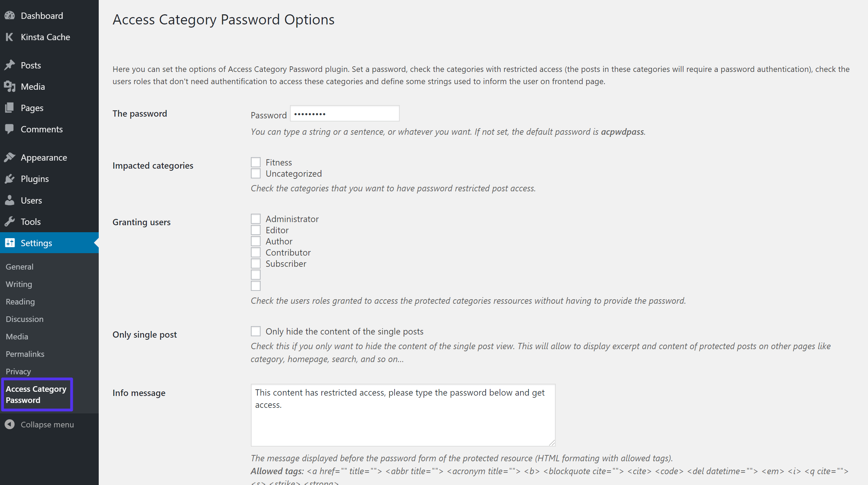Screen dimensions: 868x485
Task: Enable the Fitness impacted category checkbox
Action: [255, 162]
